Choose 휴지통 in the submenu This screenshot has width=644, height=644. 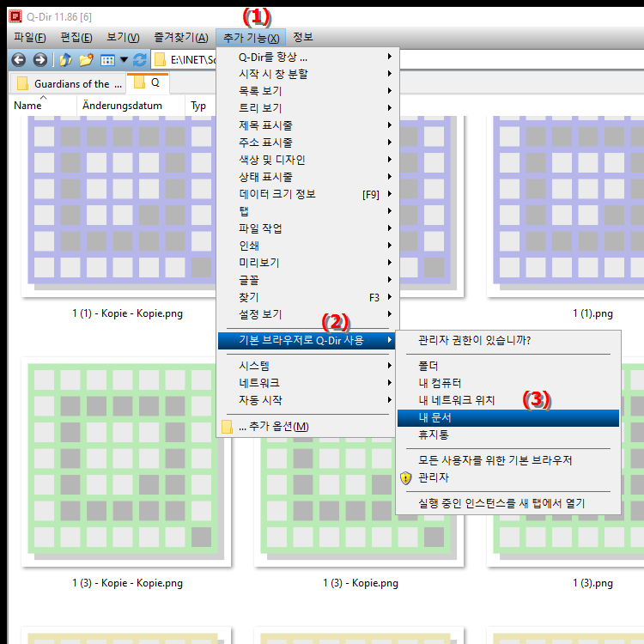point(508,435)
